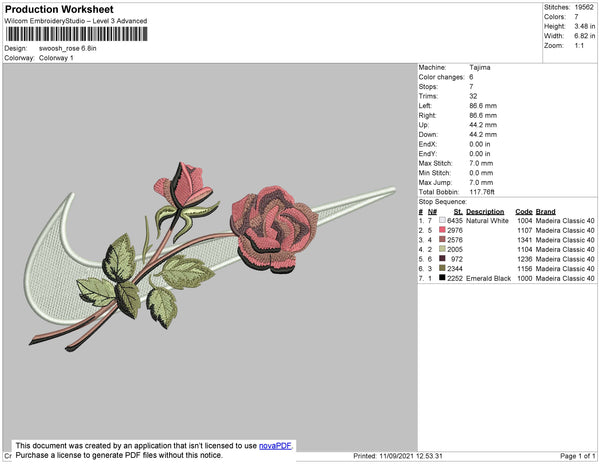Image resolution: width=600 pixels, height=464 pixels.
Task: Click the Printed date in the footer
Action: pyautogui.click(x=398, y=456)
